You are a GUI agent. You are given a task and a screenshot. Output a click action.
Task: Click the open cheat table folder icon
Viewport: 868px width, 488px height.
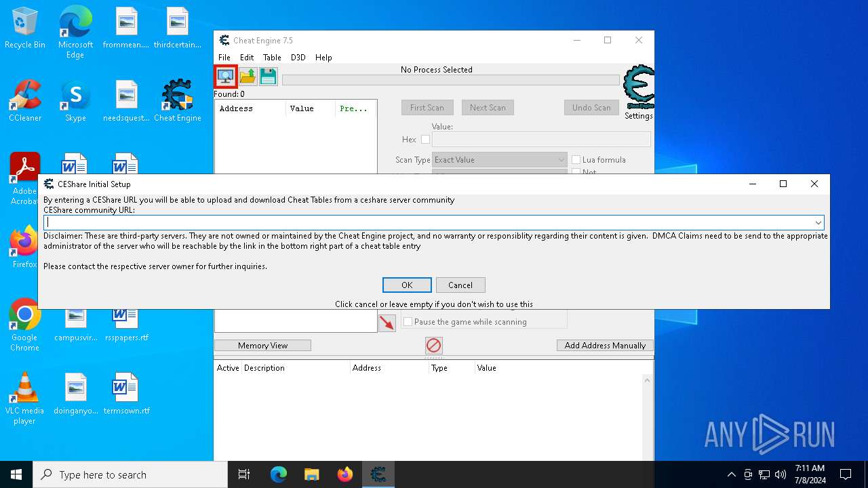pyautogui.click(x=248, y=76)
